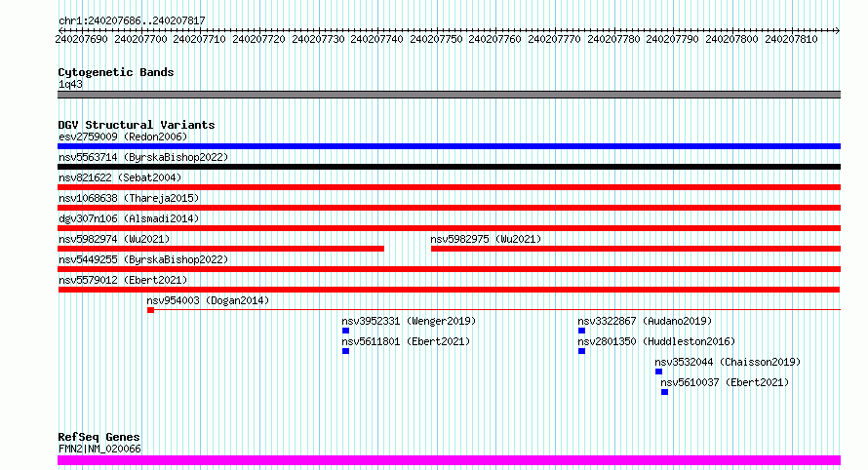Open the nsv5563714 (ByrskaBishop2022) label

[x=143, y=157]
